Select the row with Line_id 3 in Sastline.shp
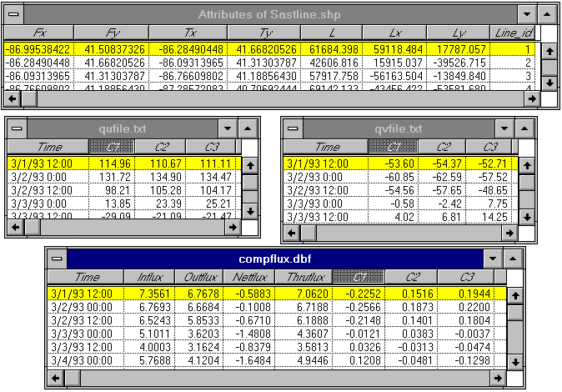Screen dimensions: 562x392 click(x=267, y=74)
